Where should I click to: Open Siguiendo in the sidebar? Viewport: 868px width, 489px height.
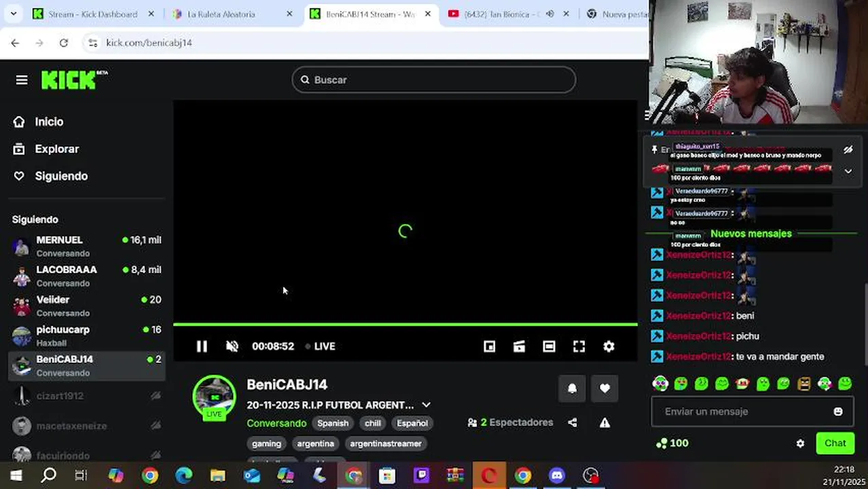[x=61, y=176]
